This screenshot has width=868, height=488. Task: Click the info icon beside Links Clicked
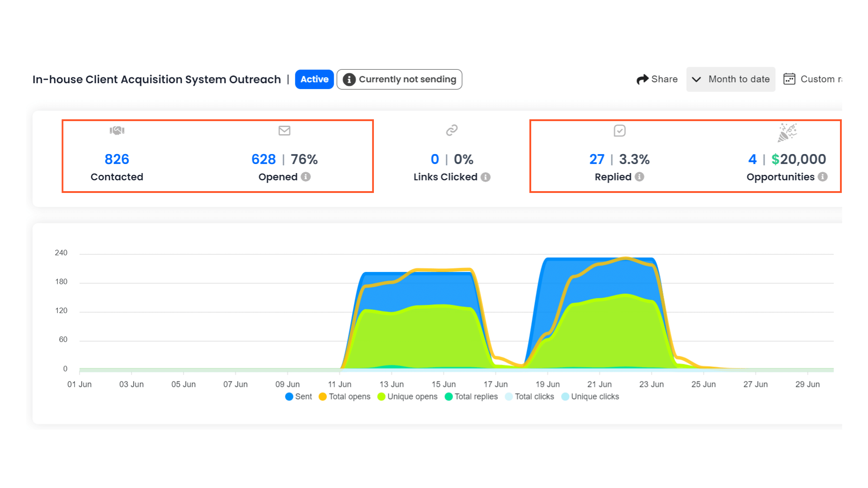pyautogui.click(x=486, y=177)
